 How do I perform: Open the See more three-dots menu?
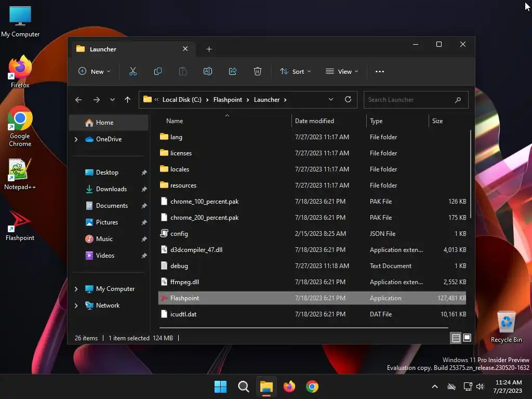point(380,72)
